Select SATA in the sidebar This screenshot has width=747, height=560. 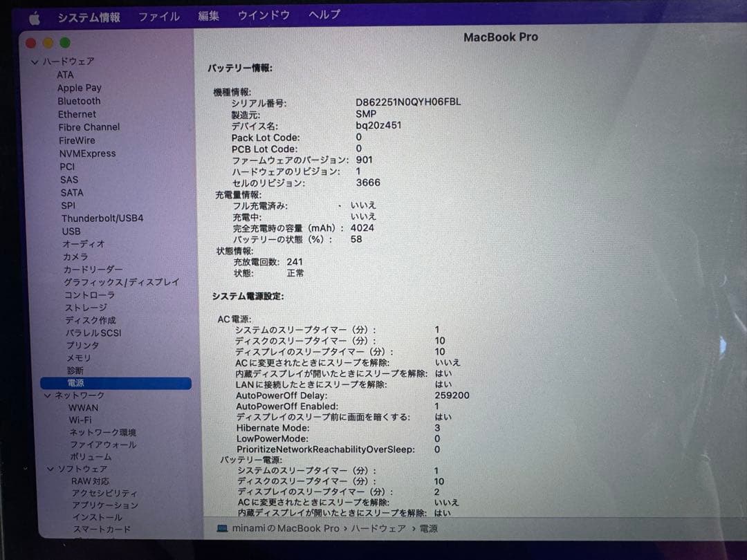click(x=72, y=192)
